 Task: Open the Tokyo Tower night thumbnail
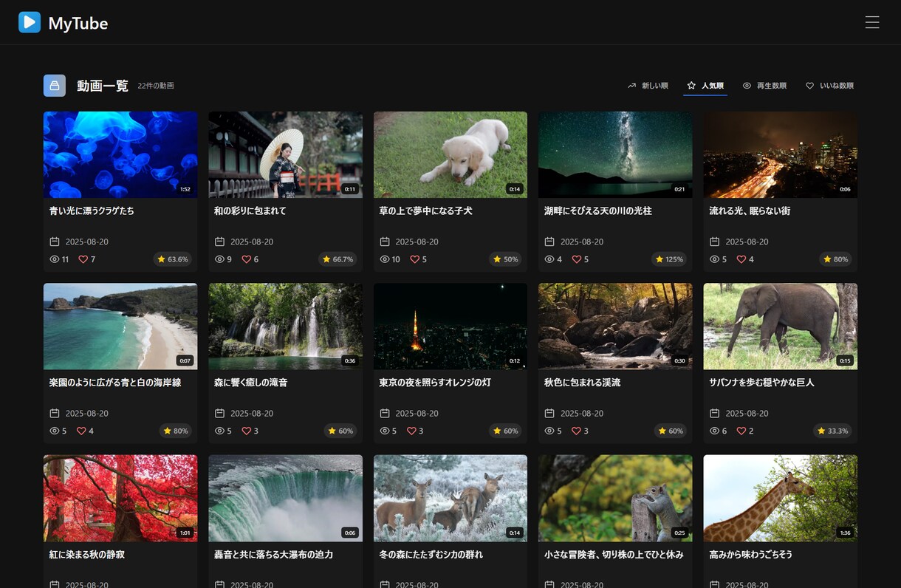coord(450,327)
